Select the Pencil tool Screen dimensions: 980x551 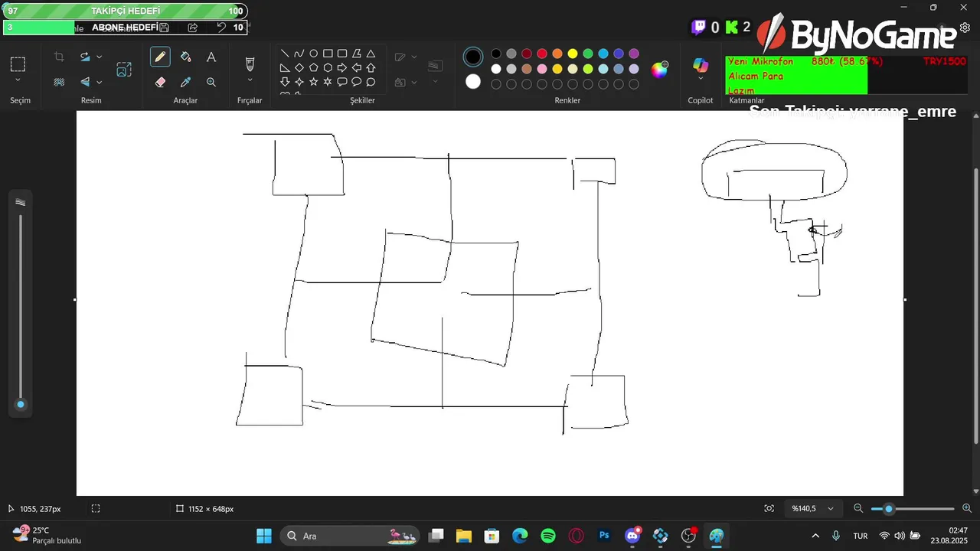click(160, 57)
